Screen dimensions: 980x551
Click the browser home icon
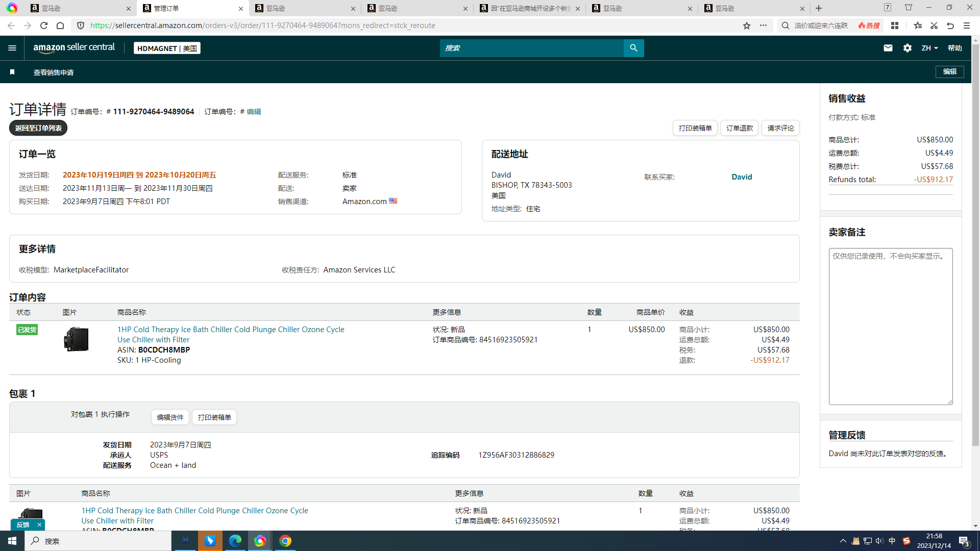[x=60, y=26]
